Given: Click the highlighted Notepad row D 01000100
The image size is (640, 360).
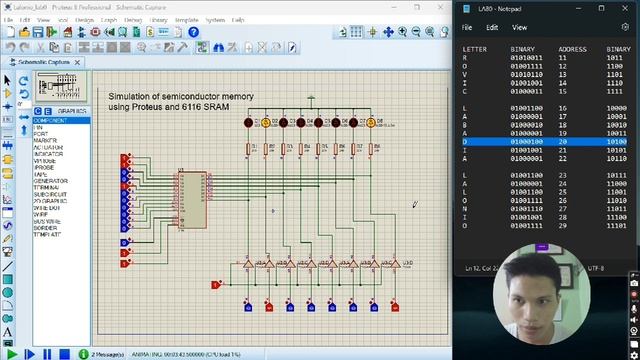Looking at the screenshot, I should point(544,142).
